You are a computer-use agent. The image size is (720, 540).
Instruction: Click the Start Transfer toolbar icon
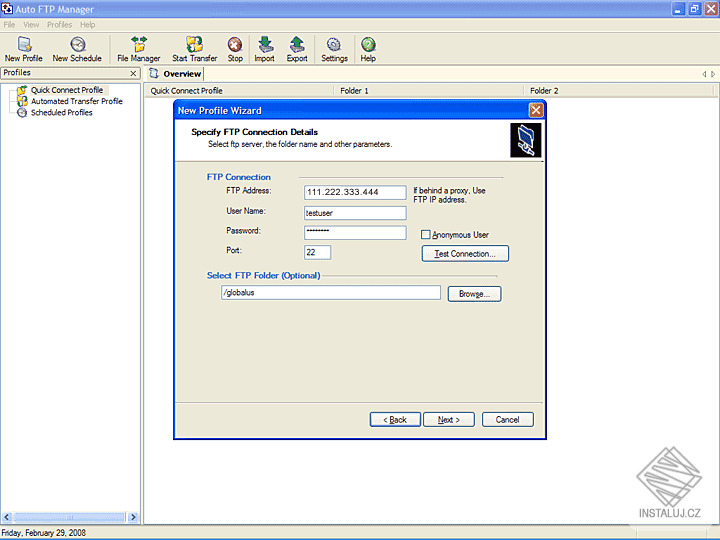point(194,44)
